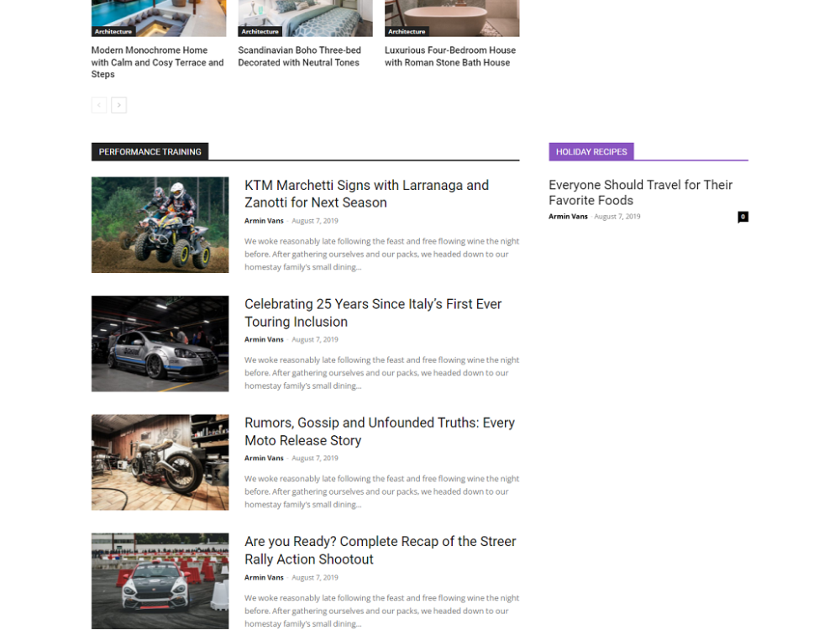The width and height of the screenshot is (840, 630).
Task: Click author Armin Vans under Rumors, Gossip article
Action: (x=264, y=458)
